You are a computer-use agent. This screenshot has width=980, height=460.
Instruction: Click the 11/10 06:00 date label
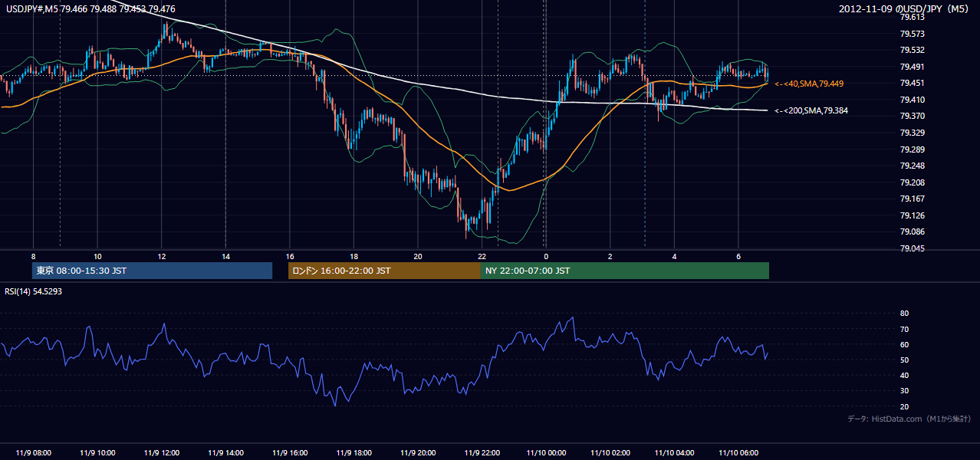point(738,453)
